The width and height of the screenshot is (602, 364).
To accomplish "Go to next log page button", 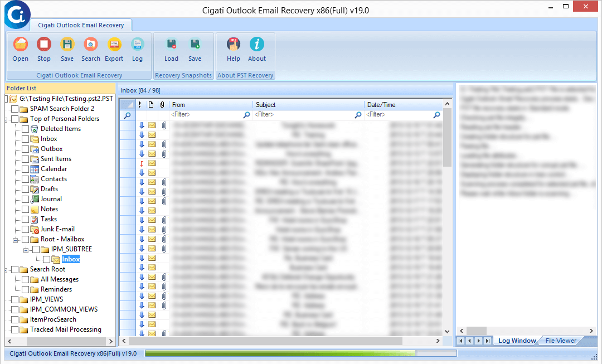I will [x=478, y=341].
